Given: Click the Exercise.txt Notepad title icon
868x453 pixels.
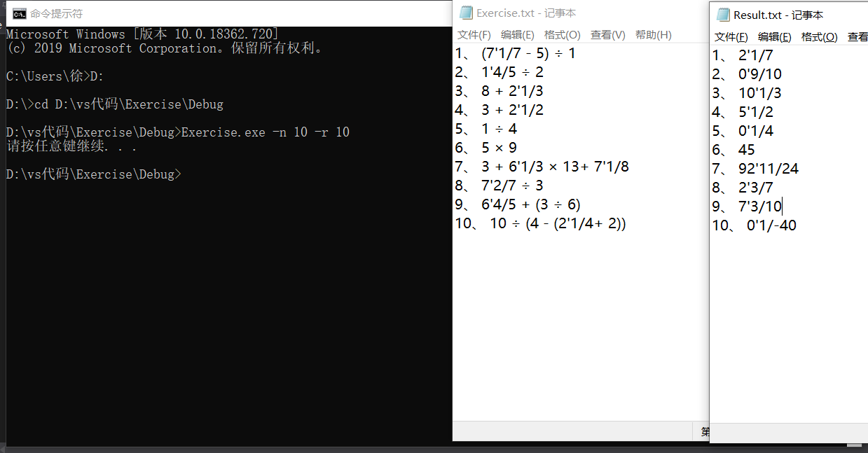Looking at the screenshot, I should (x=465, y=13).
